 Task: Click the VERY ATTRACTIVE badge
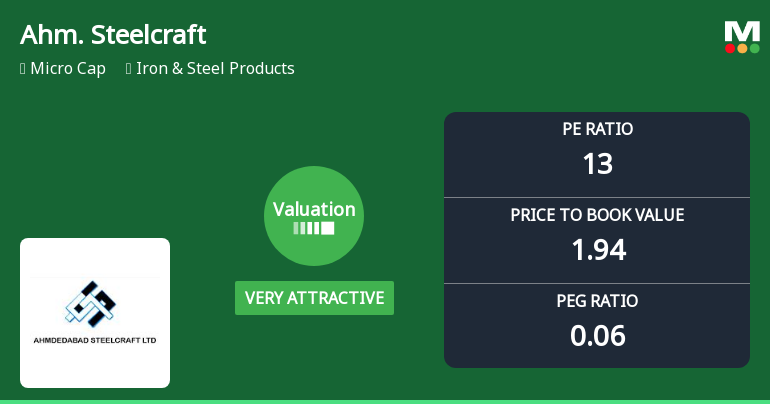(x=314, y=298)
